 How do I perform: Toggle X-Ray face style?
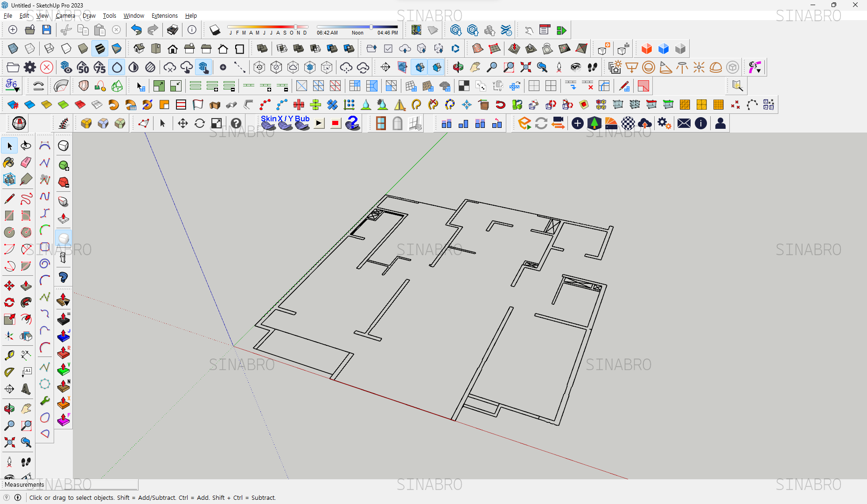pos(13,49)
